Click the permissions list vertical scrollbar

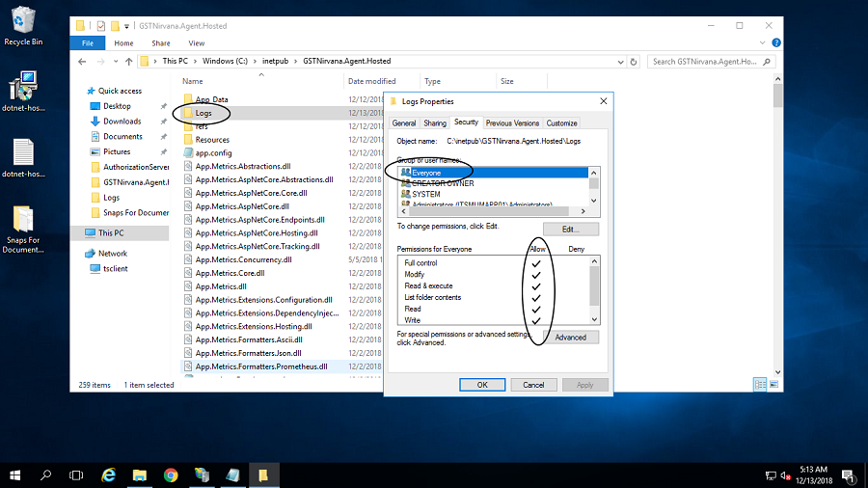click(x=594, y=290)
